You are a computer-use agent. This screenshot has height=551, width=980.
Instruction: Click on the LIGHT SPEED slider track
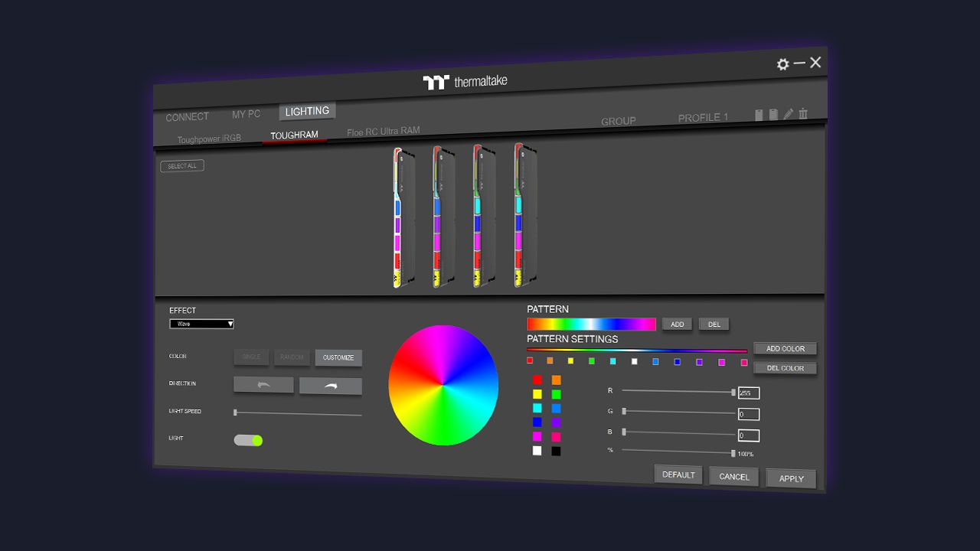[298, 413]
